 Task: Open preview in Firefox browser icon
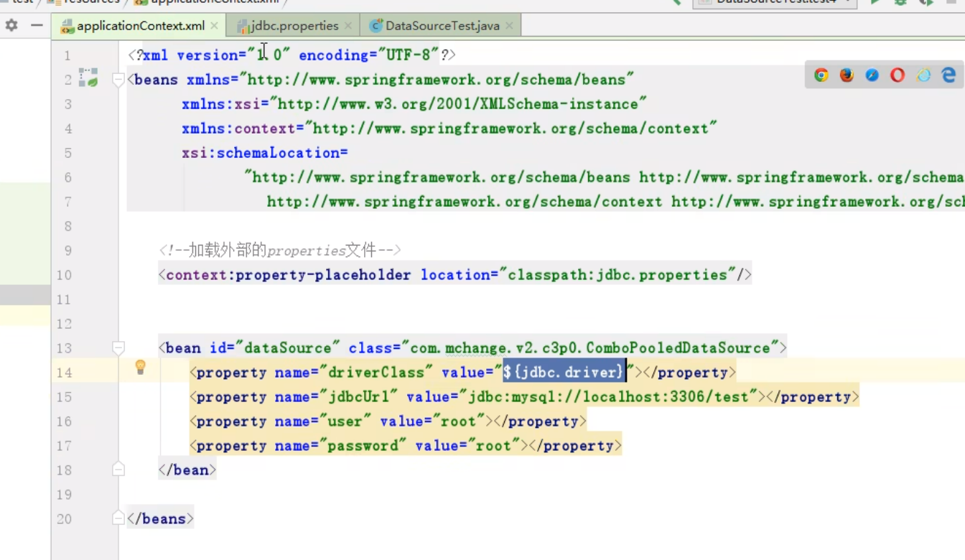(847, 75)
